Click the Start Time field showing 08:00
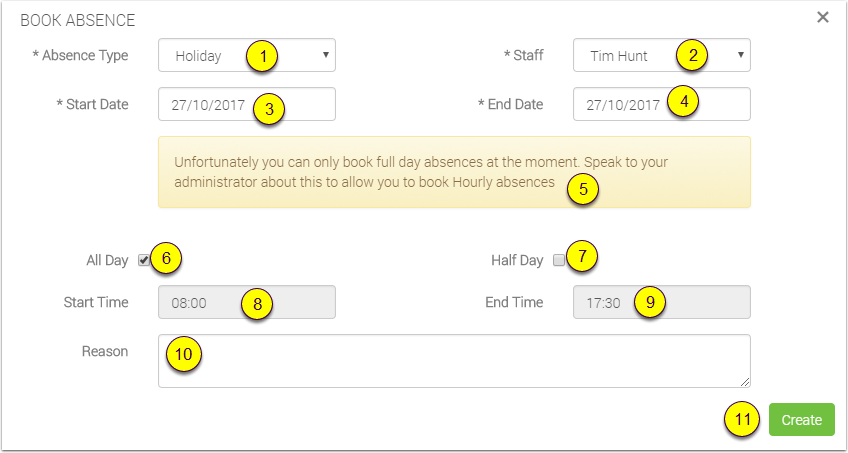Screen dimensions: 848x453 200,302
